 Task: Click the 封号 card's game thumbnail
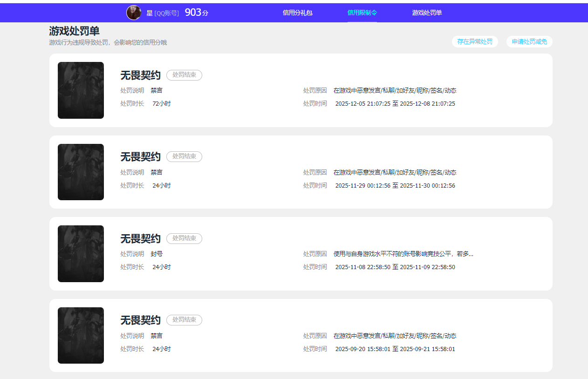81,253
